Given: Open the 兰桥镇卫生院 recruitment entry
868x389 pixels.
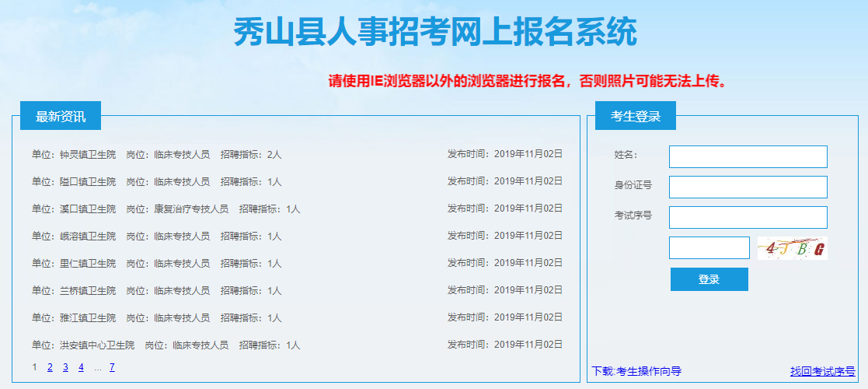Looking at the screenshot, I should point(156,290).
